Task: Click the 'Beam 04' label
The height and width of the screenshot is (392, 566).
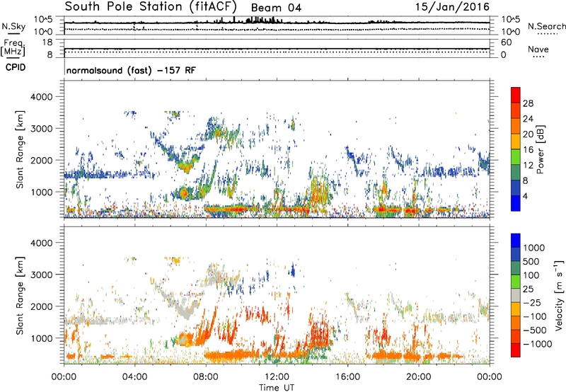Action: point(276,8)
